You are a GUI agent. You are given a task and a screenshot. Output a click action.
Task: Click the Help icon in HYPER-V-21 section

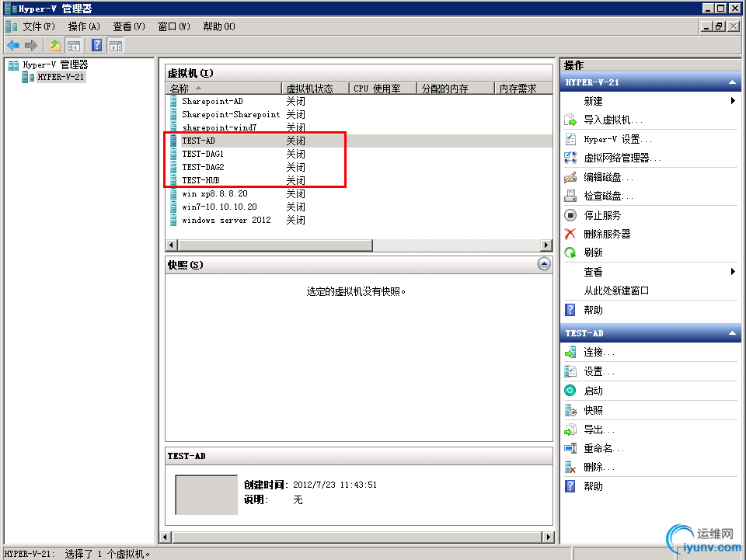point(570,310)
